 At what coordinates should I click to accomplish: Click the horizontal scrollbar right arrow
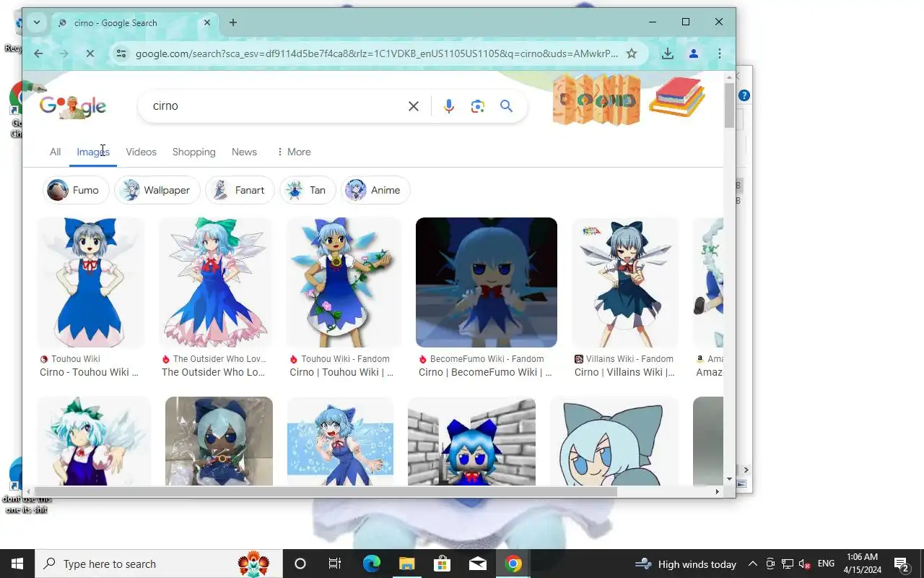pos(717,491)
